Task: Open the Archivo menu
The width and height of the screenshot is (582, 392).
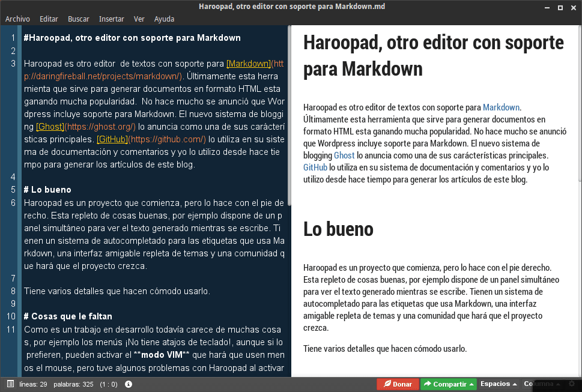Action: (17, 19)
